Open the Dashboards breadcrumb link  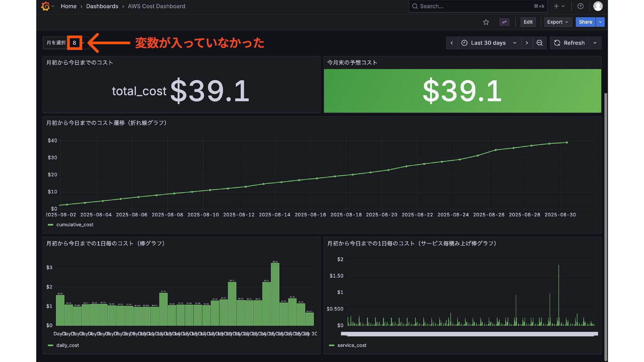coord(102,6)
